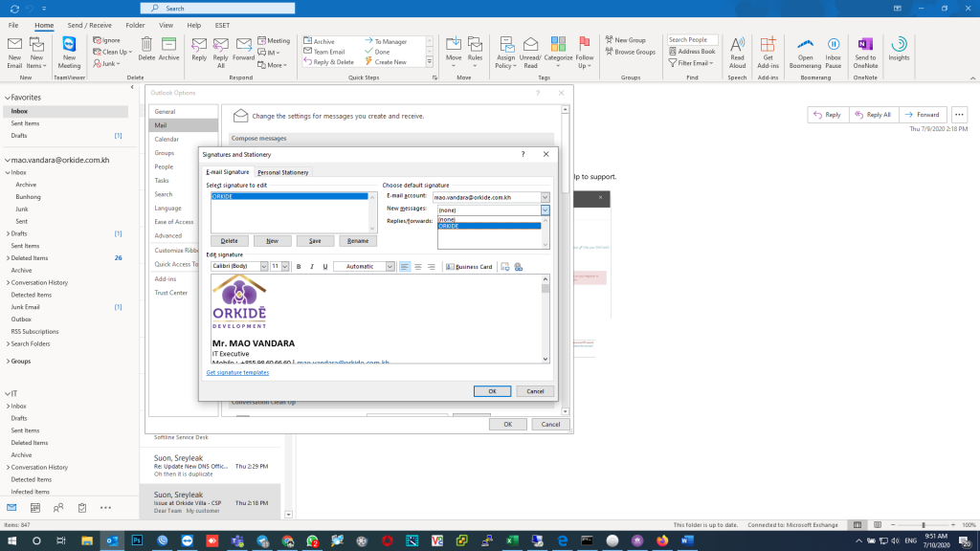
Task: Toggle bold formatting for signature text
Action: coord(299,267)
